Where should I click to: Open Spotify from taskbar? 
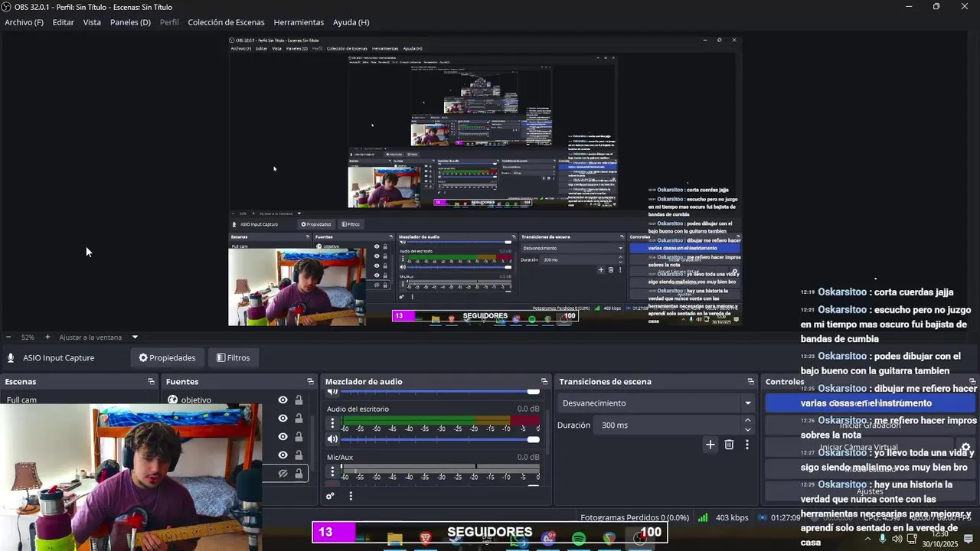point(579,540)
